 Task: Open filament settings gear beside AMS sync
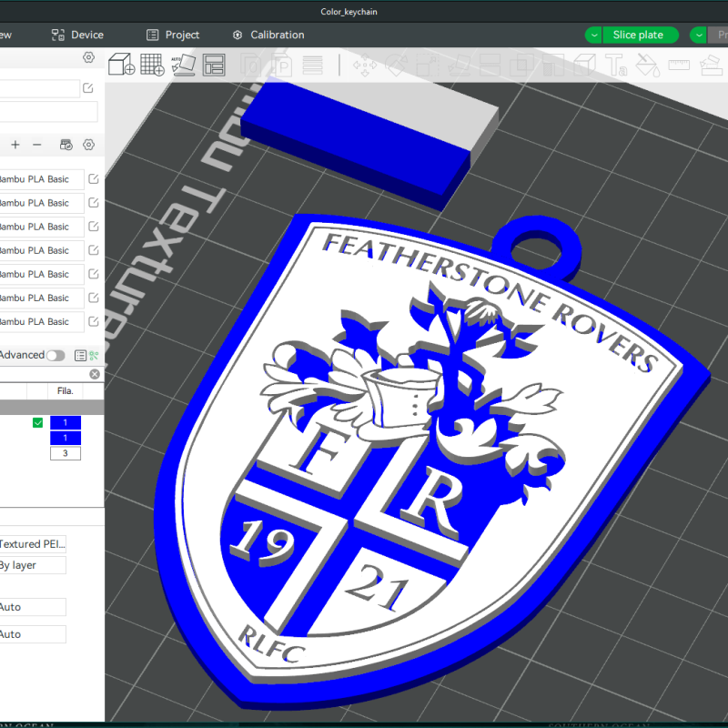tap(88, 145)
